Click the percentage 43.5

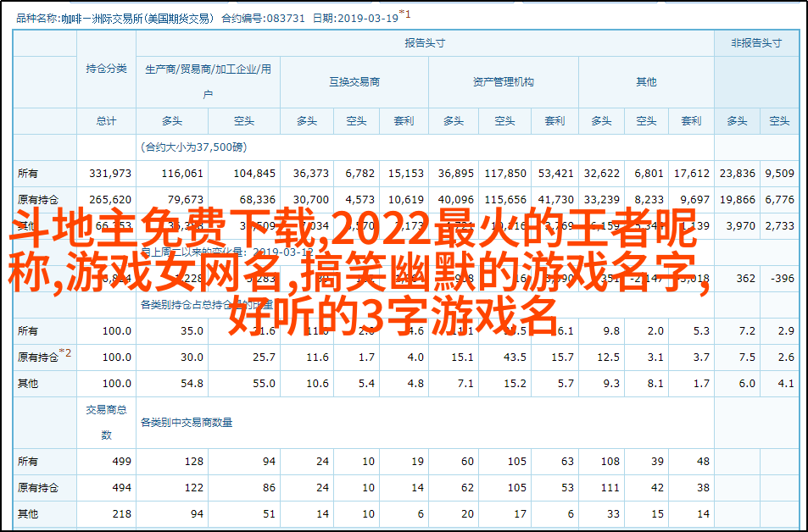[x=515, y=357]
